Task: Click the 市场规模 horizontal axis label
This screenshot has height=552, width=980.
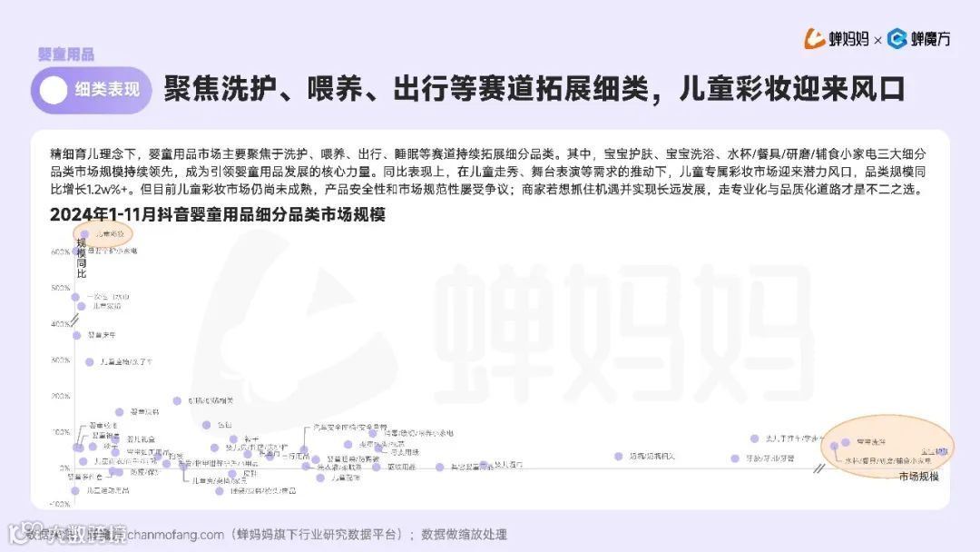Action: coord(918,477)
